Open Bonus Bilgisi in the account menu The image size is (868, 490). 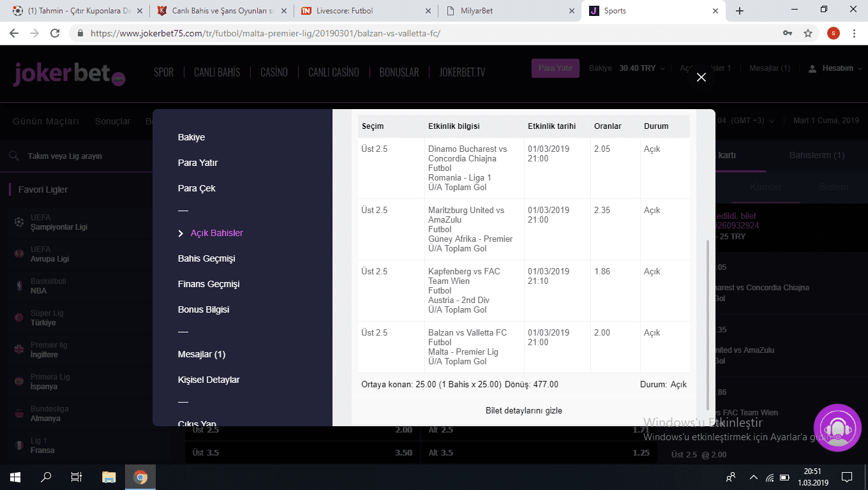tap(204, 309)
